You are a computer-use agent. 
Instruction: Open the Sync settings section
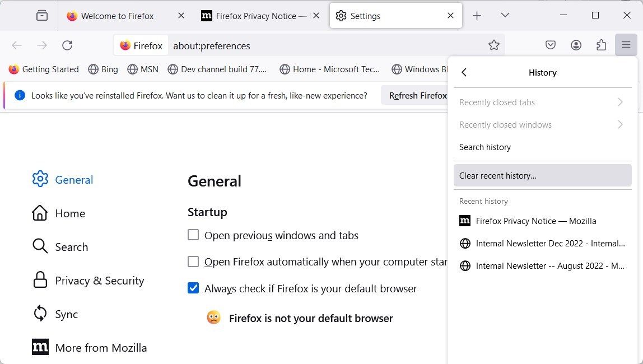point(67,314)
